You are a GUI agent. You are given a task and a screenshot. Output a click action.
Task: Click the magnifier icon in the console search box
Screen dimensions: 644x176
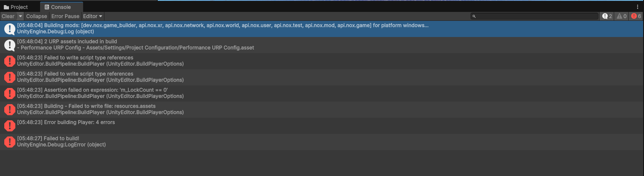click(x=474, y=17)
